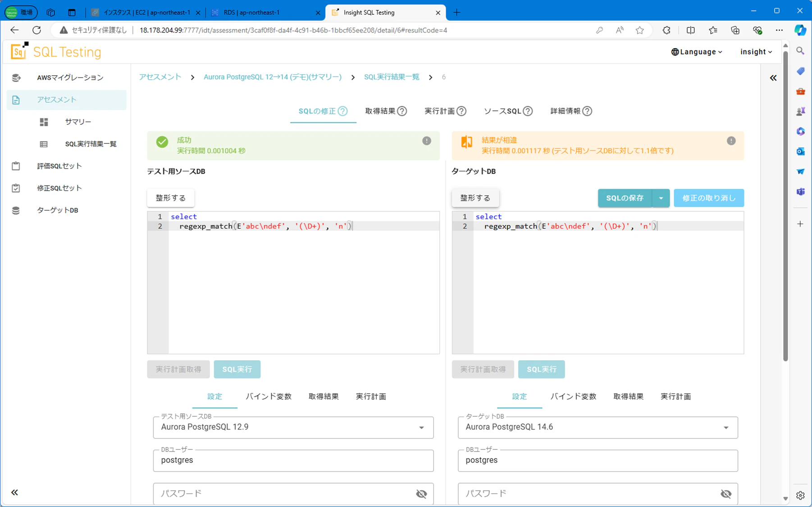Focus the source DBユーザー field
Viewport: 812px width, 507px height.
pos(293,461)
